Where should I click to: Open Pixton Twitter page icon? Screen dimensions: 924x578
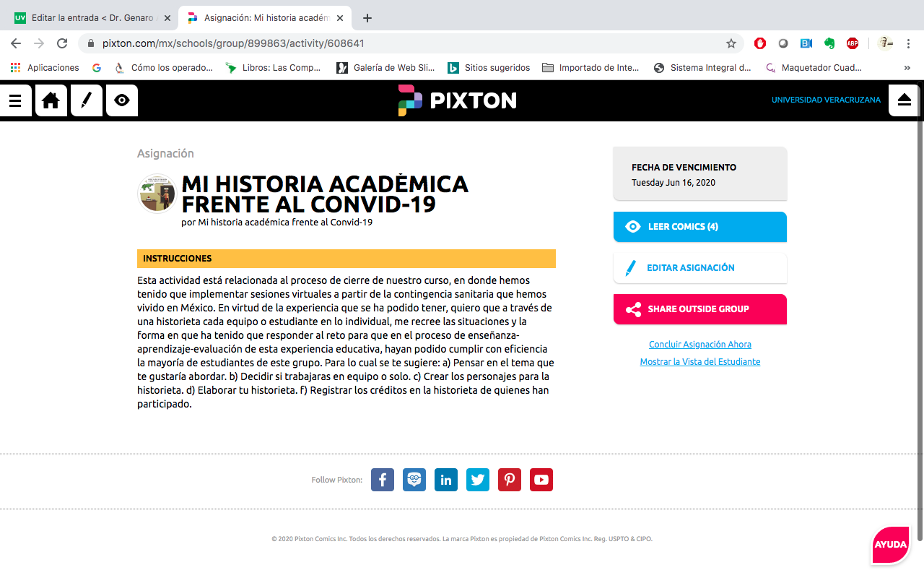coord(478,480)
